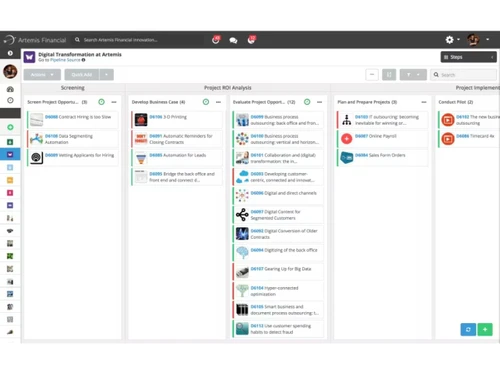Open the filter dropdown button
This screenshot has width=500, height=375.
[x=413, y=75]
